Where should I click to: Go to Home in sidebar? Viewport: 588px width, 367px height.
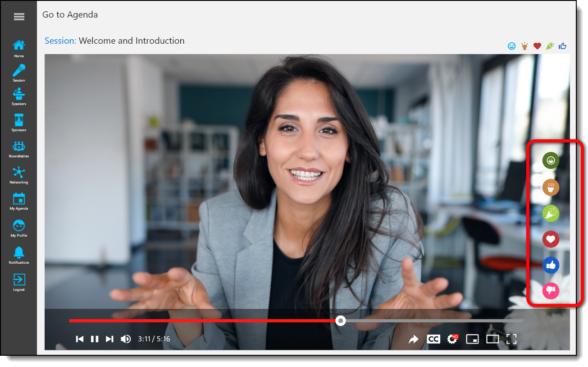(19, 48)
